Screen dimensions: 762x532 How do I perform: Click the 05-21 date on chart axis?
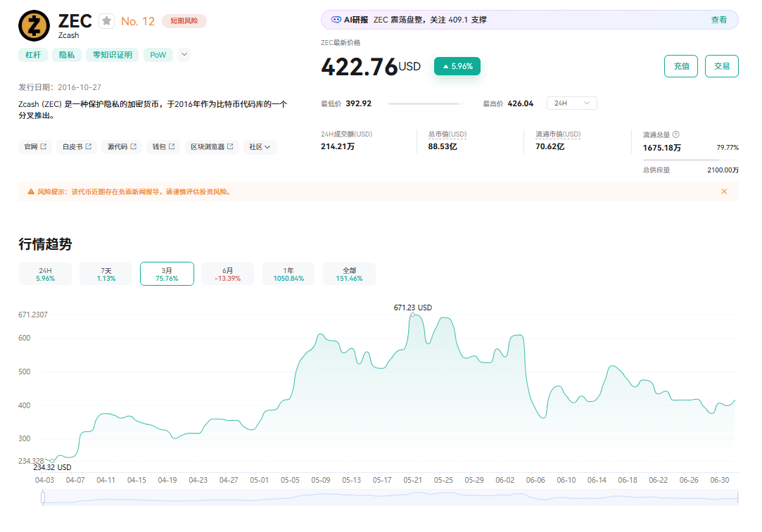pos(412,480)
